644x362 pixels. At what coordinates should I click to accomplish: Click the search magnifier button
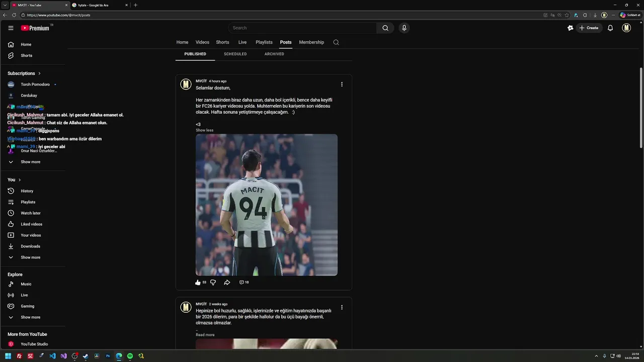tap(385, 28)
